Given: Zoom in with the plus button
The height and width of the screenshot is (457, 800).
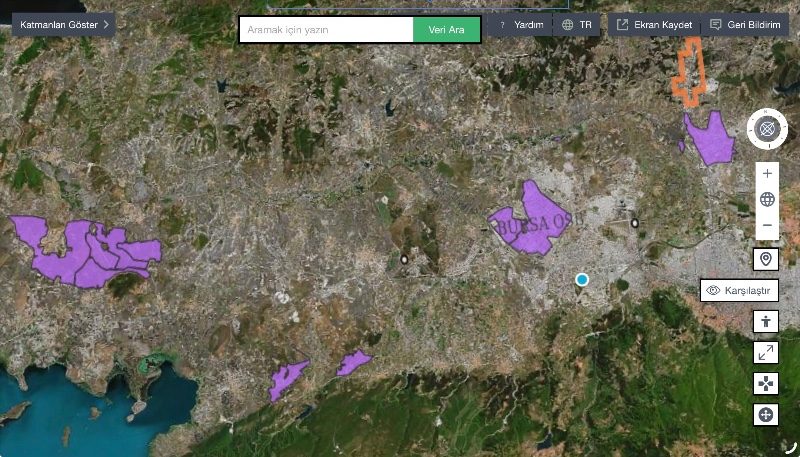Looking at the screenshot, I should pos(767,174).
